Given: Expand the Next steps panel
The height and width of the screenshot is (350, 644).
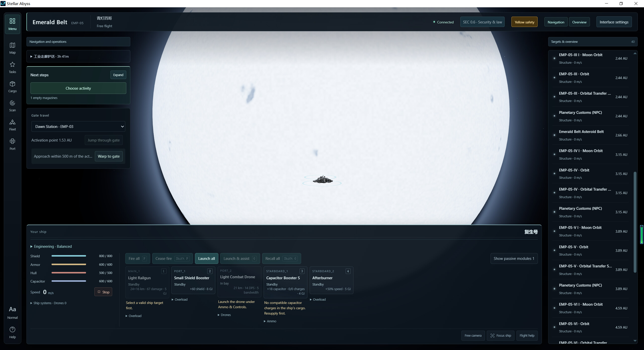Looking at the screenshot, I should click(x=118, y=75).
